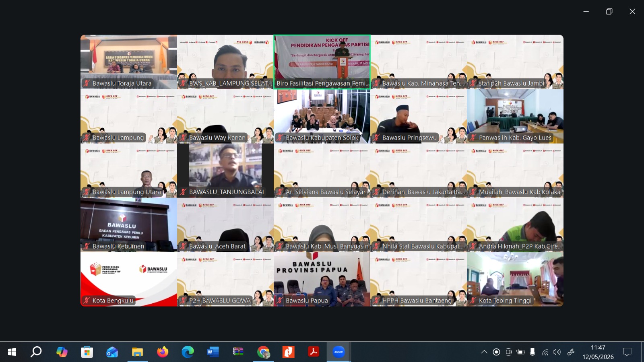Screen dimensions: 644x362
Task: Open Windows Search from the taskbar
Action: point(36,352)
